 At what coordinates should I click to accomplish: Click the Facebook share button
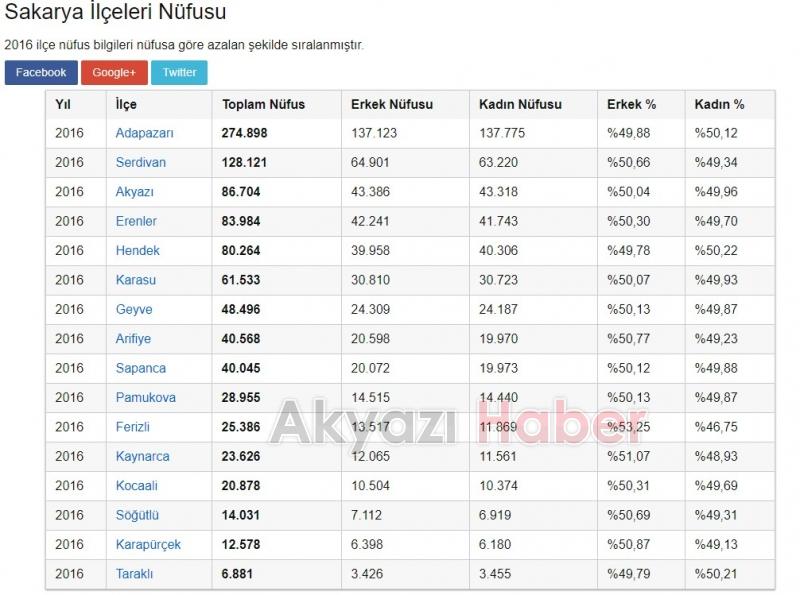[41, 73]
